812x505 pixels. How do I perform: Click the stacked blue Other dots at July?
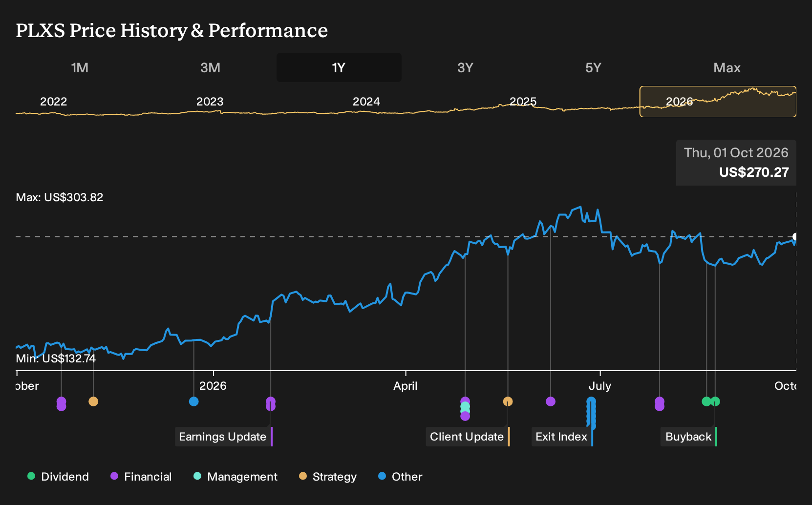click(591, 413)
